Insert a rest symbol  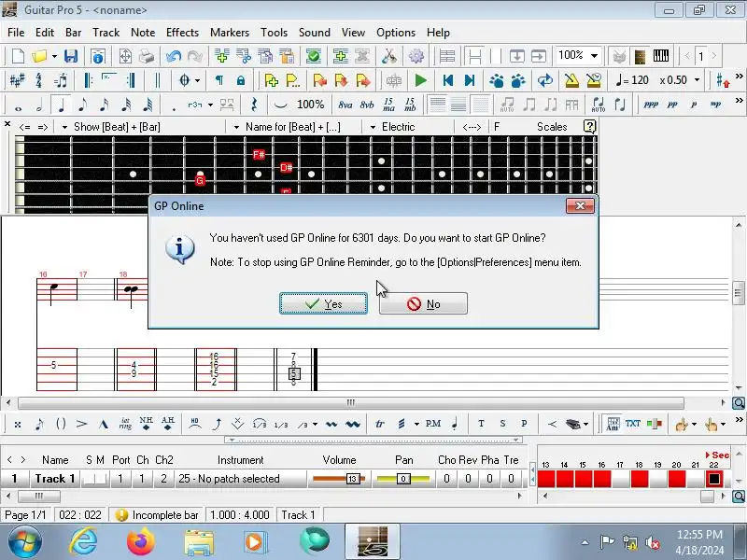[x=254, y=105]
